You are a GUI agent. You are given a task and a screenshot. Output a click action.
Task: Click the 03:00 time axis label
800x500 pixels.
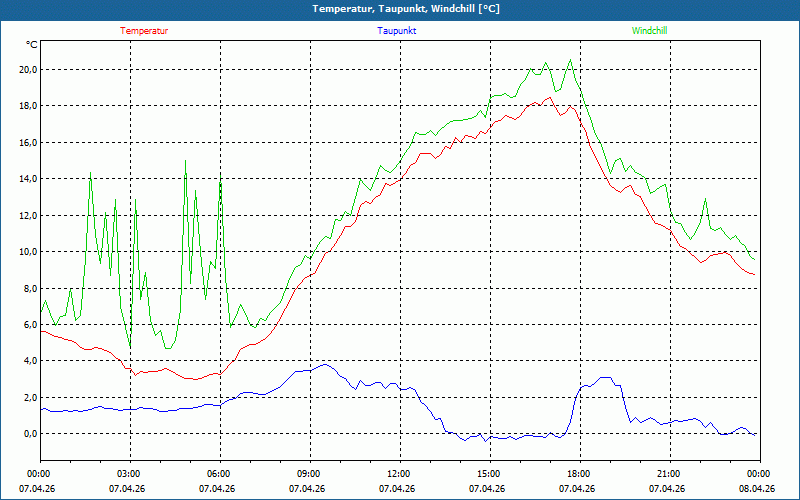click(127, 474)
